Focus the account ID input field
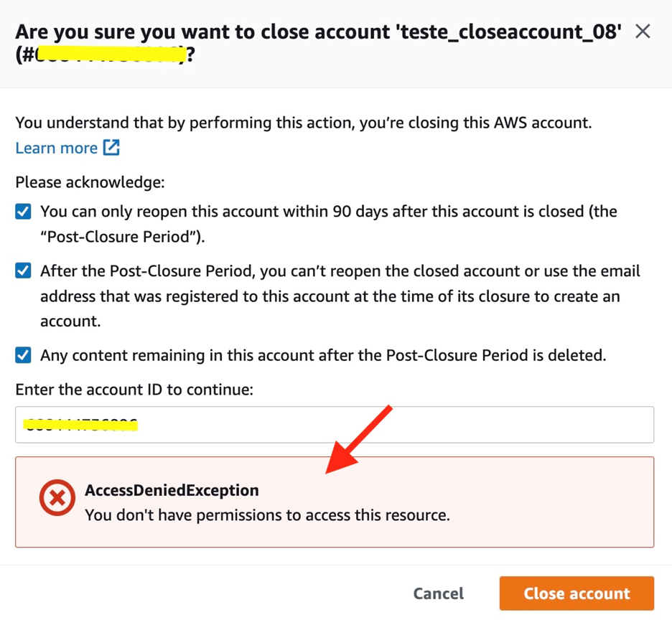The height and width of the screenshot is (620, 672). tap(335, 425)
